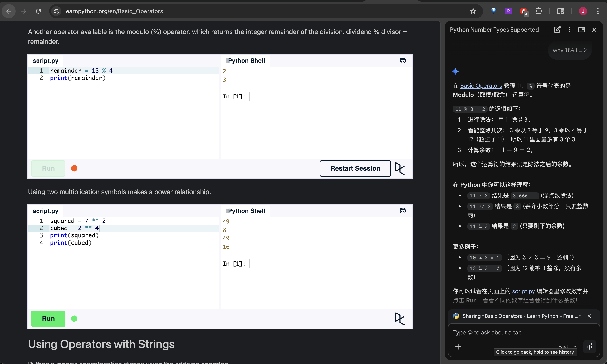
Task: Select the second IPython Shell tab
Action: [245, 211]
